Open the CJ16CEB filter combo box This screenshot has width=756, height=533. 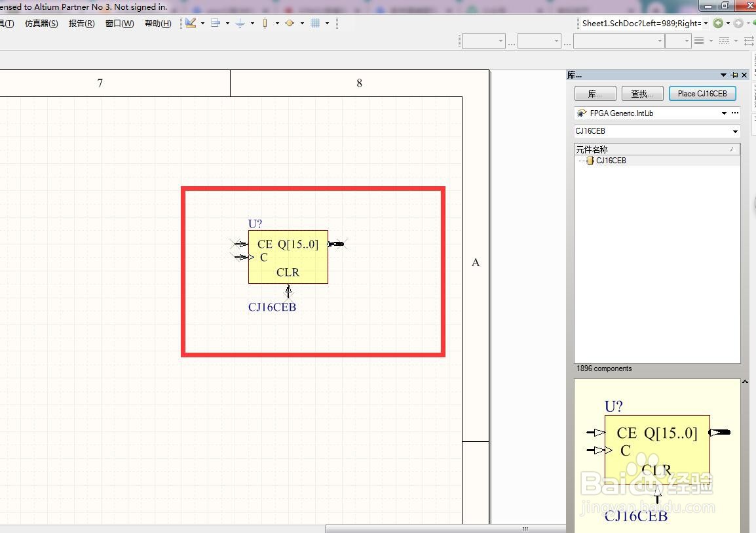point(657,131)
